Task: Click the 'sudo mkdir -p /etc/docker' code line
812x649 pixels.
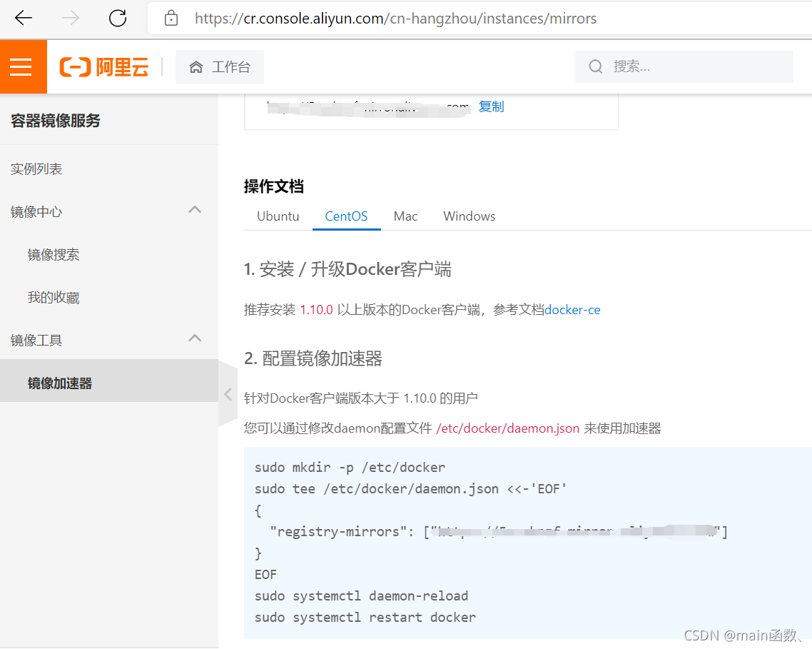Action: point(350,468)
